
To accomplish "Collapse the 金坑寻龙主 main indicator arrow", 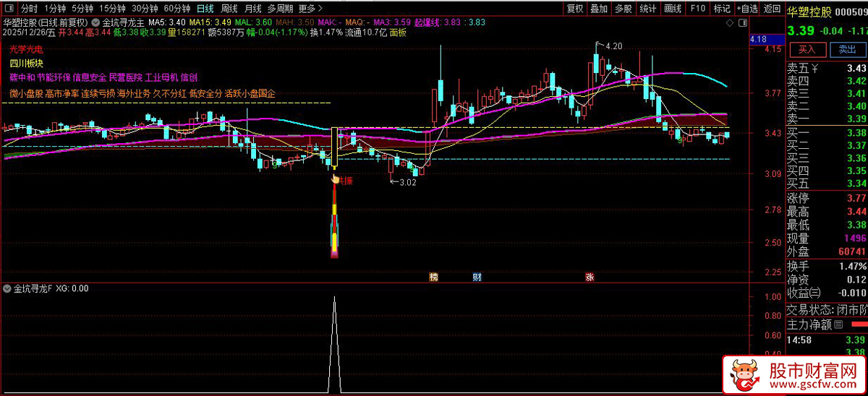I will [96, 23].
